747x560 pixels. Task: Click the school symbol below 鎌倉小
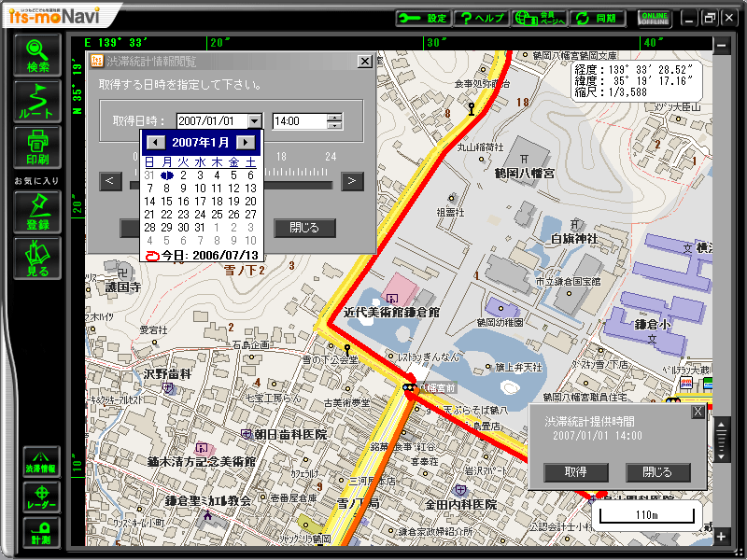click(652, 339)
